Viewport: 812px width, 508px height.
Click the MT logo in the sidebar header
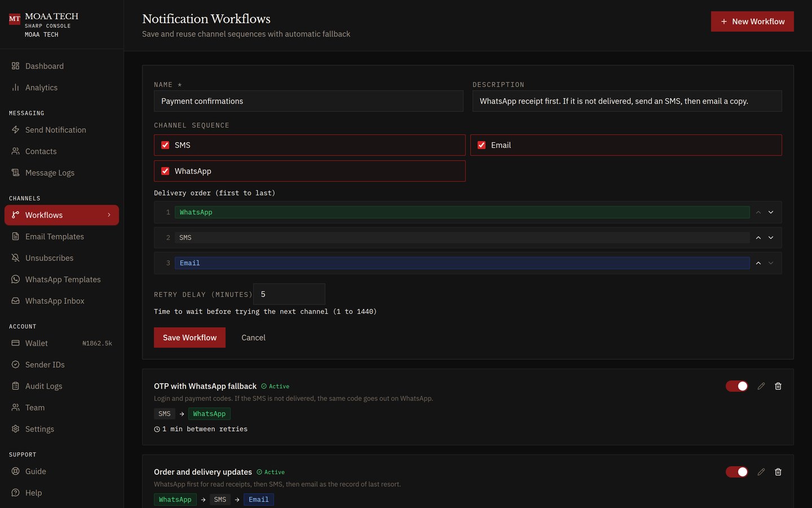coord(15,19)
